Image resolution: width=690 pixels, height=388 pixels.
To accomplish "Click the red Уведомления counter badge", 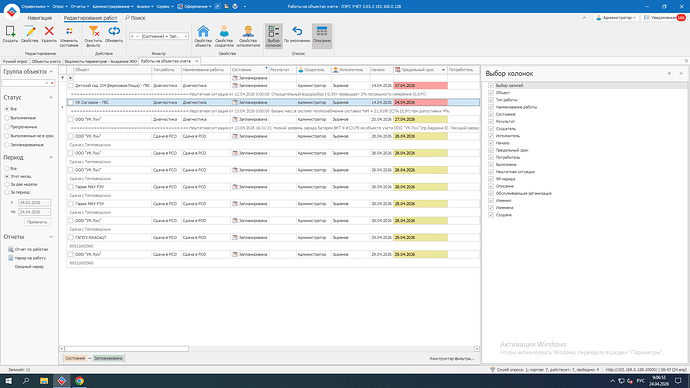I will click(x=681, y=18).
